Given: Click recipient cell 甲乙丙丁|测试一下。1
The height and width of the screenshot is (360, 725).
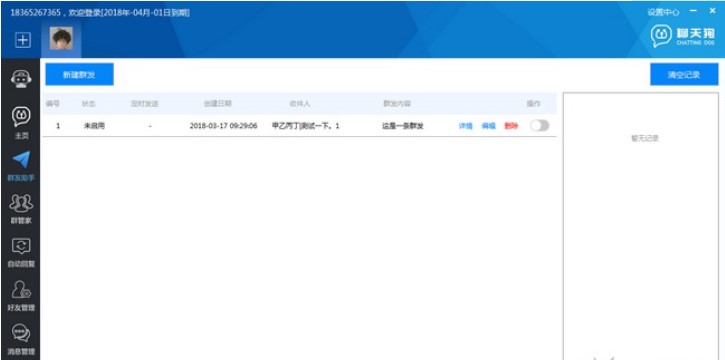Looking at the screenshot, I should (x=306, y=126).
